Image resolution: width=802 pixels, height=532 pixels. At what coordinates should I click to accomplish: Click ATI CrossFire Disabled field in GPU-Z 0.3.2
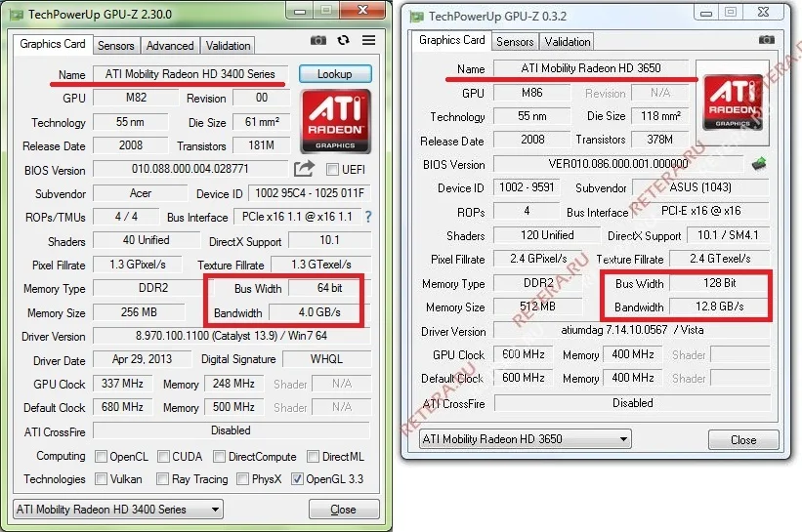tap(632, 403)
